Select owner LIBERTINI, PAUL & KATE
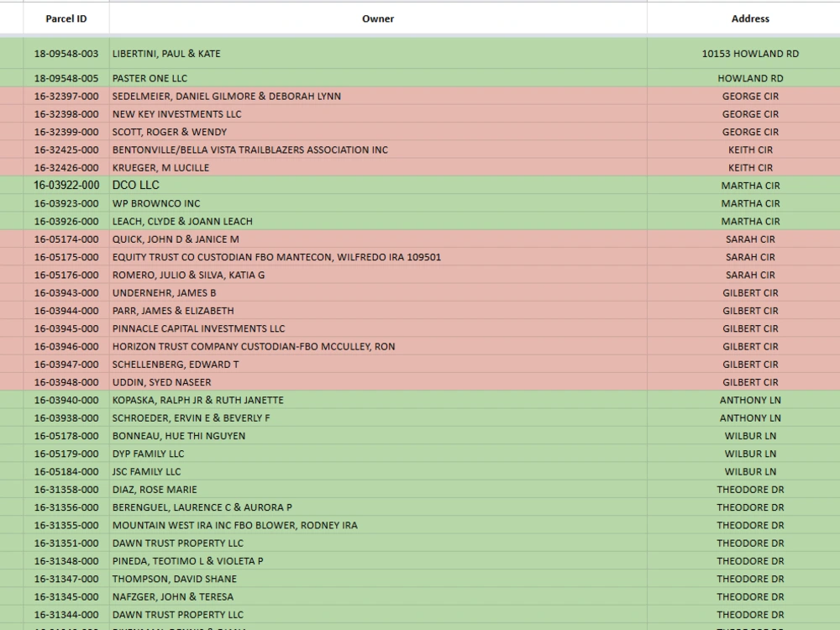 pyautogui.click(x=378, y=54)
